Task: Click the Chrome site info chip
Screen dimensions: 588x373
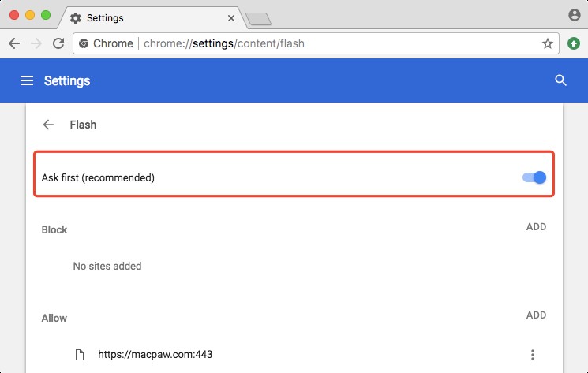Action: tap(107, 43)
